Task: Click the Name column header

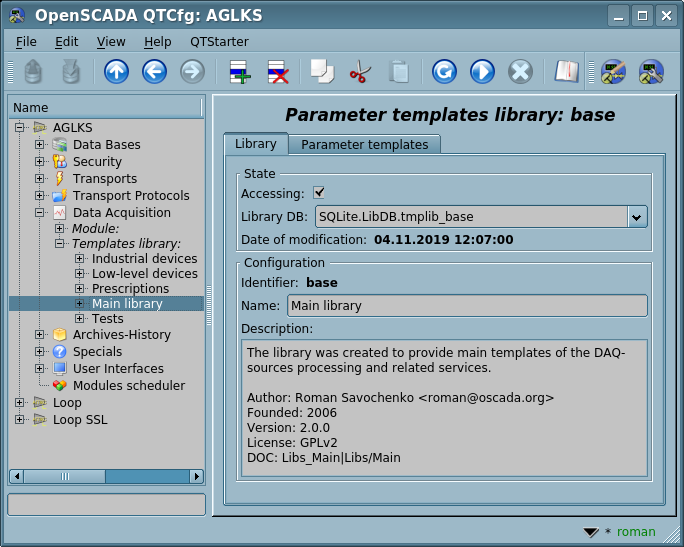Action: 105,107
